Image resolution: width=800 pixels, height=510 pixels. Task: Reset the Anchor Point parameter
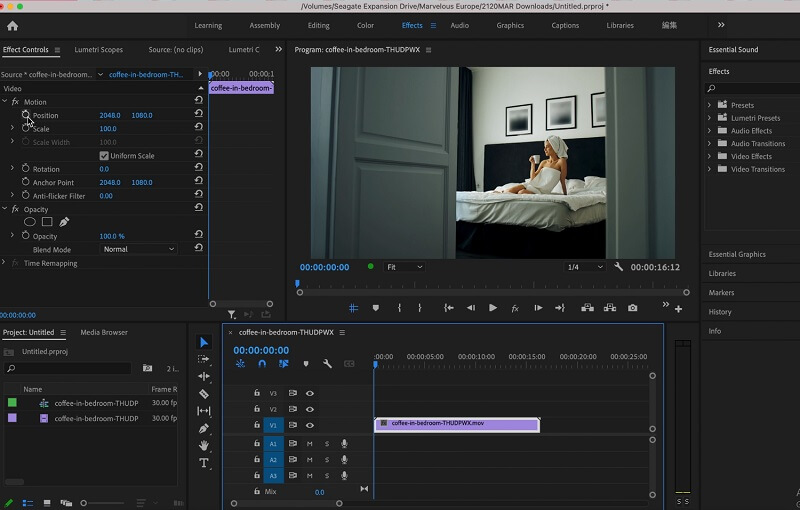[198, 180]
